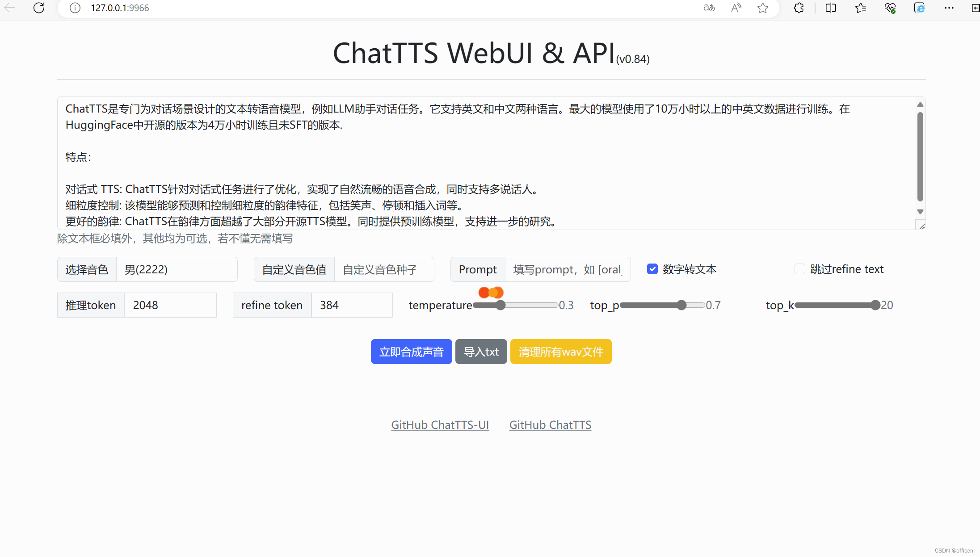Open the Settings and more menu
The height and width of the screenshot is (557, 980).
tap(949, 8)
